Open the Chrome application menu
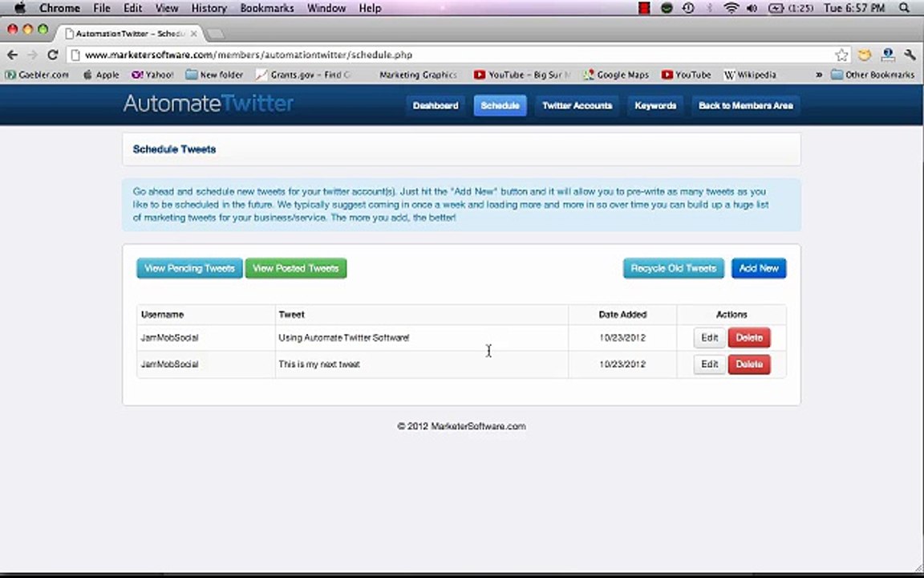924x578 pixels. tap(59, 8)
